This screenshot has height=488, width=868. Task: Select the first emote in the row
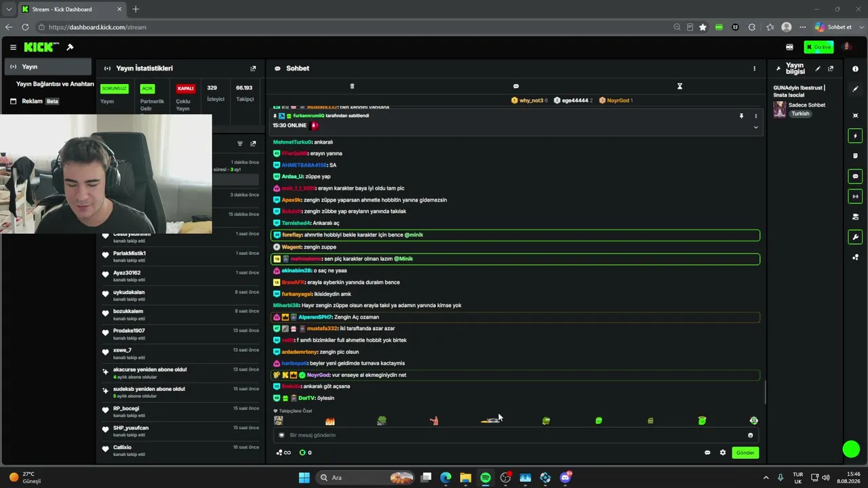click(278, 421)
